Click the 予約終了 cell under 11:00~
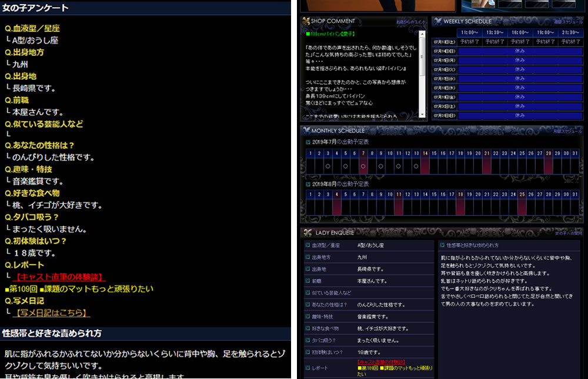The height and width of the screenshot is (379, 588). pos(469,42)
